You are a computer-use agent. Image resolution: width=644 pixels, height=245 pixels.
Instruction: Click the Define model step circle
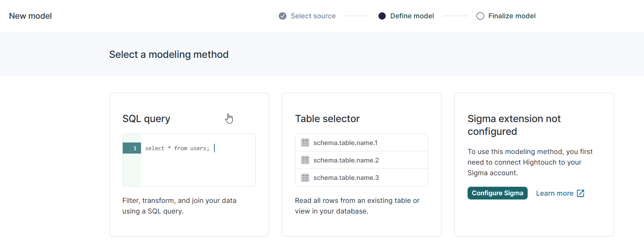click(x=382, y=16)
